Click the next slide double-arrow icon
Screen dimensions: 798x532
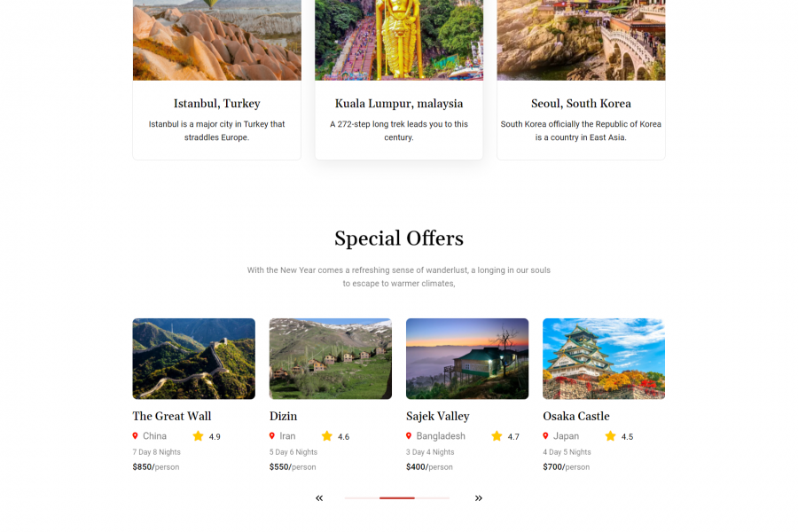tap(479, 498)
